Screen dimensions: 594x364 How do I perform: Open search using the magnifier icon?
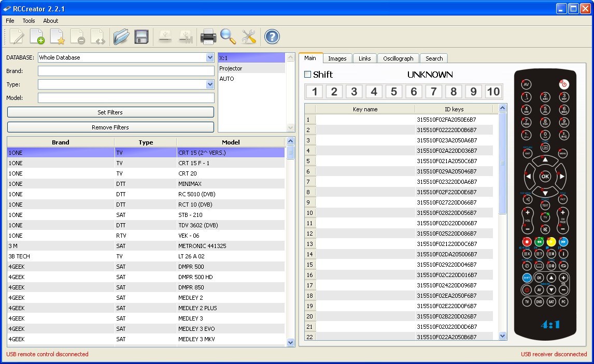tap(228, 36)
